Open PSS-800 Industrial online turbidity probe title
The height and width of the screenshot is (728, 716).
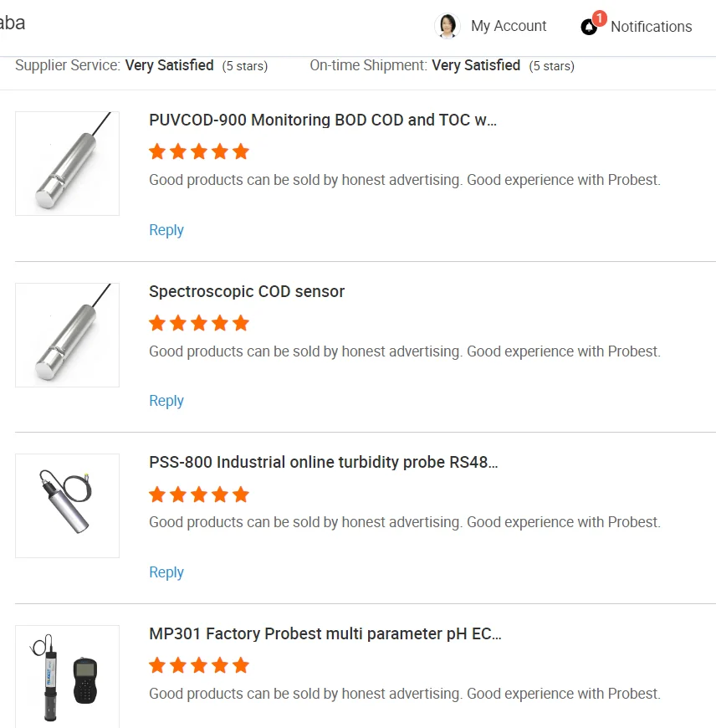tap(324, 462)
